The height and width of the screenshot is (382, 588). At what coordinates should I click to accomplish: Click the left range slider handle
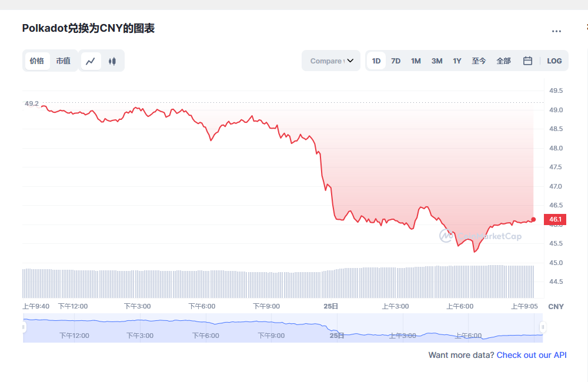click(x=24, y=327)
